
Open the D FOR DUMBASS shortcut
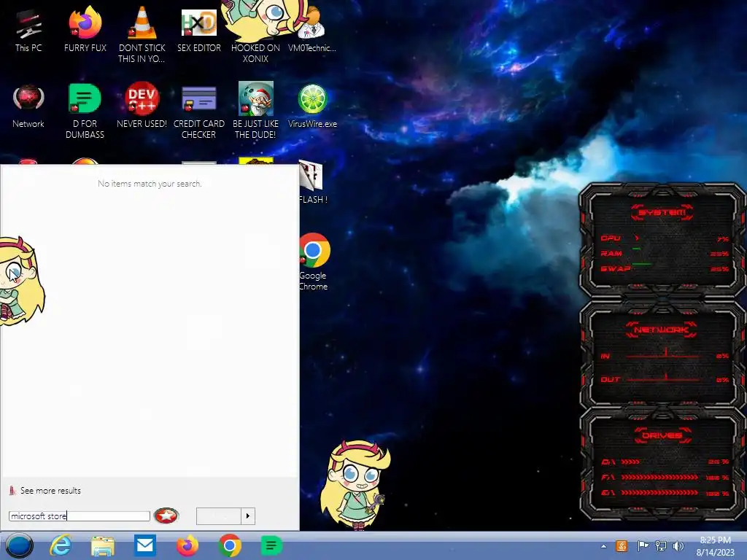(x=85, y=111)
